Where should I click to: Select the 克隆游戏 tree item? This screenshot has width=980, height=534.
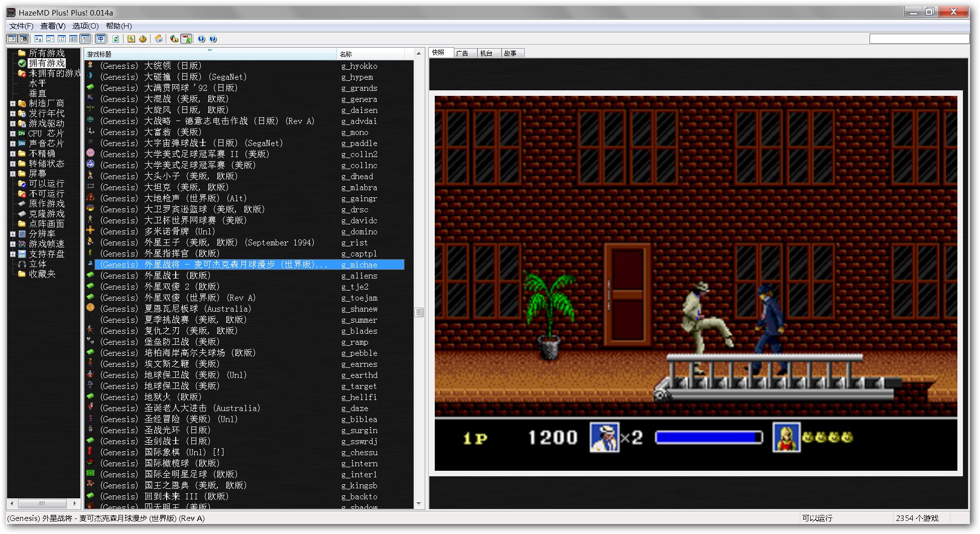pos(46,214)
